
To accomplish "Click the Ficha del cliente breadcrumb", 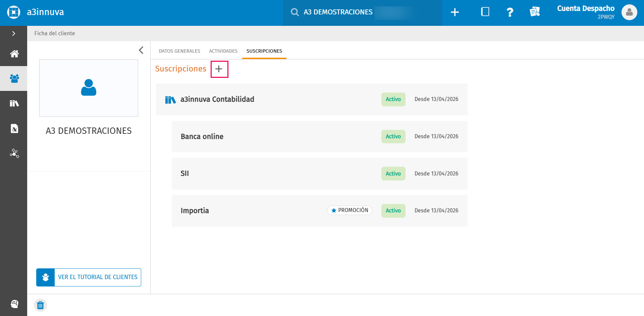I will 55,34.
